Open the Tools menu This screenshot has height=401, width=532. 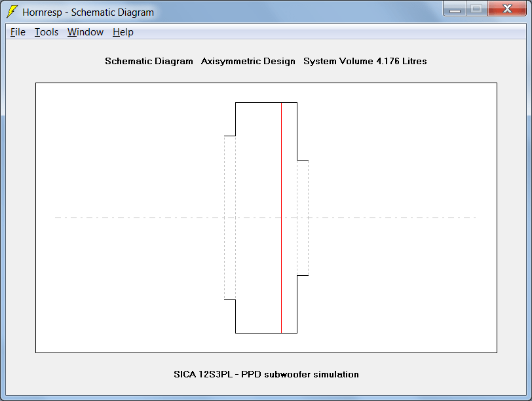pyautogui.click(x=47, y=32)
